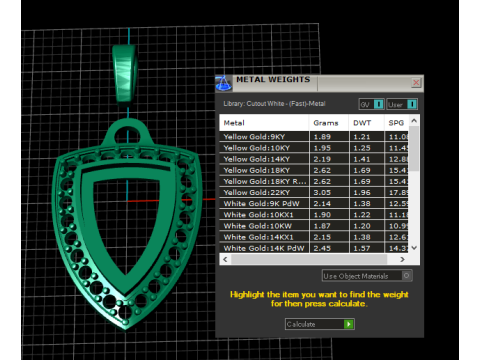The height and width of the screenshot is (360, 480).
Task: Select the White Gold:14K PdW row
Action: (314, 248)
